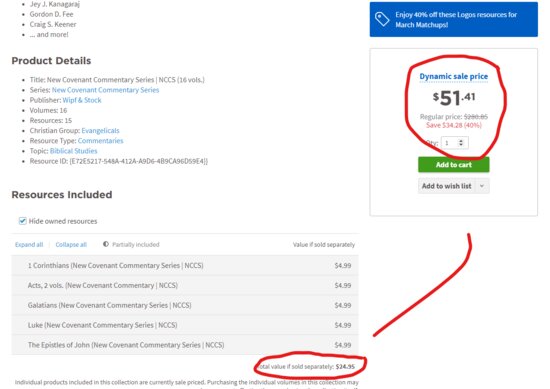The width and height of the screenshot is (550, 389).
Task: Open the Biblical Studies topic link
Action: tap(73, 151)
